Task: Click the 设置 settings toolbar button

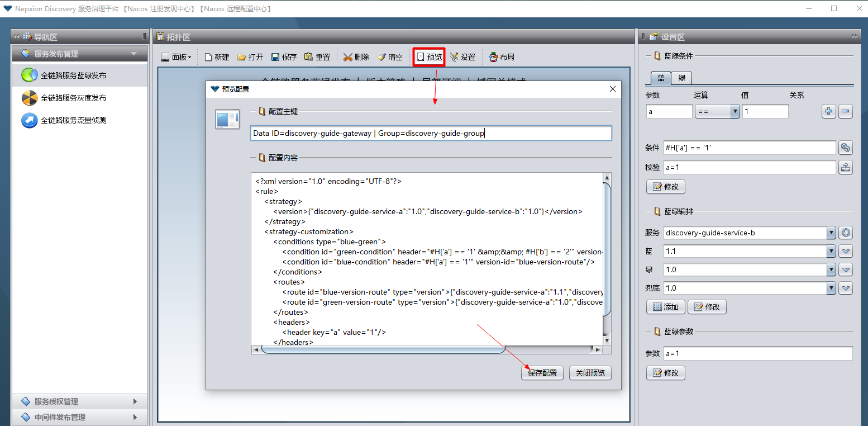Action: click(462, 57)
